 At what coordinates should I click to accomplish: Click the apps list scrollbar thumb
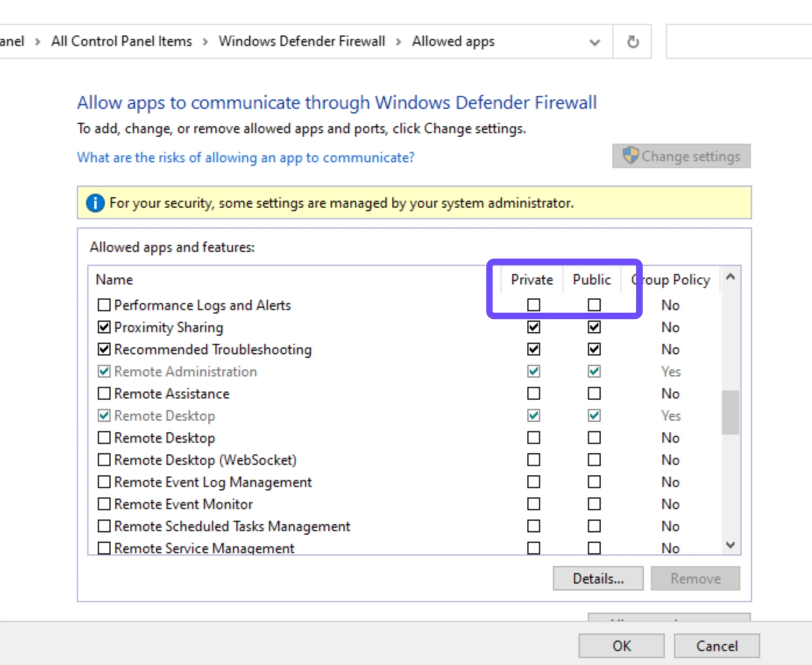coord(731,412)
